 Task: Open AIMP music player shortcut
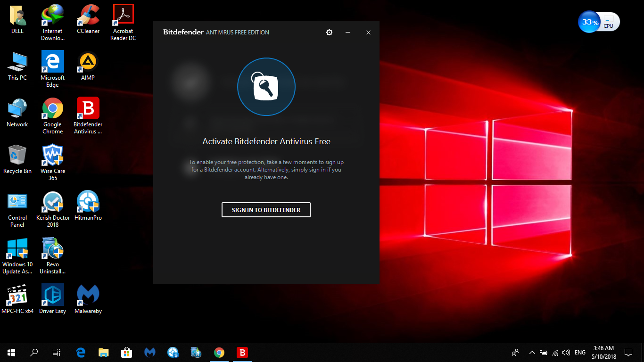pos(88,66)
